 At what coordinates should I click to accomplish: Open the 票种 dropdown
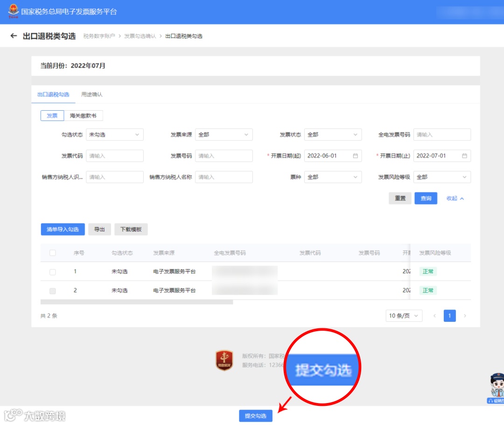[333, 177]
